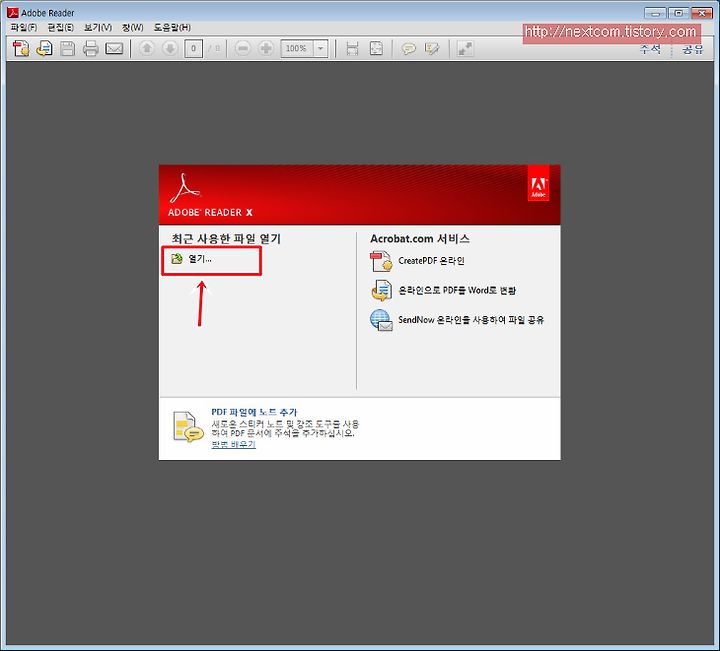This screenshot has width=720, height=651.
Task: Click the Create PDF online toolbar icon
Action: [x=21, y=48]
